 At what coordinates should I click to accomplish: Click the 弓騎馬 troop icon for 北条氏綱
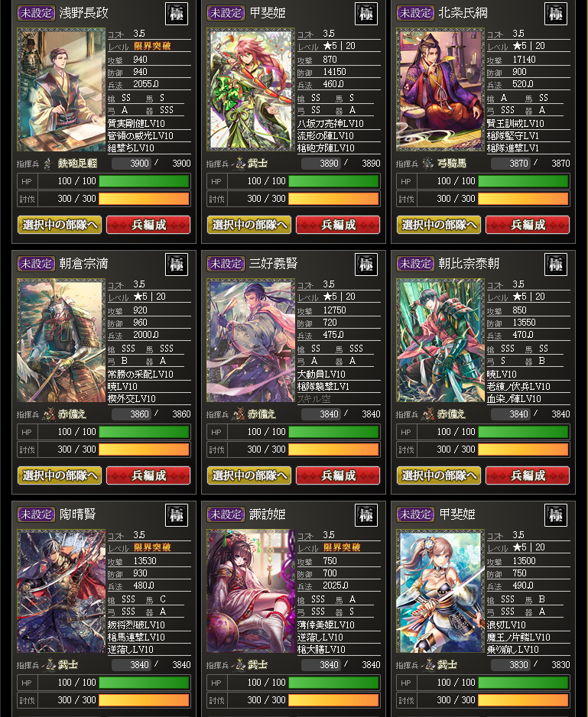coord(427,164)
